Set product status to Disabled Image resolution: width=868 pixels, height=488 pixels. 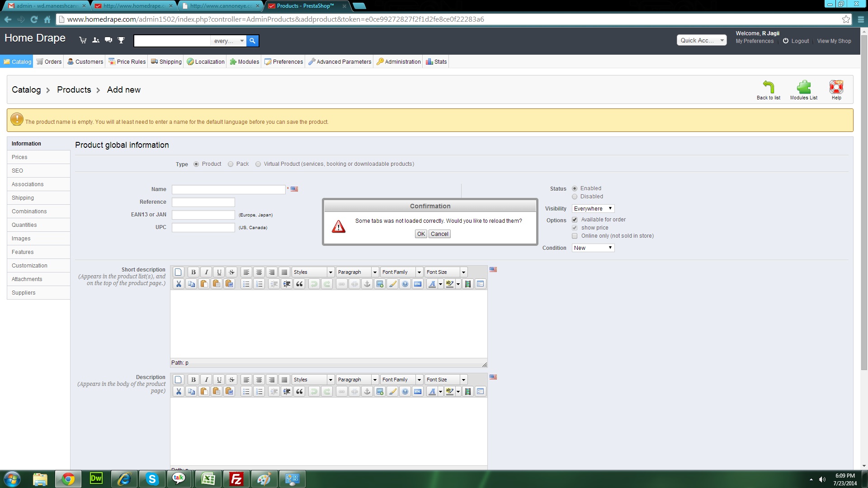point(575,197)
